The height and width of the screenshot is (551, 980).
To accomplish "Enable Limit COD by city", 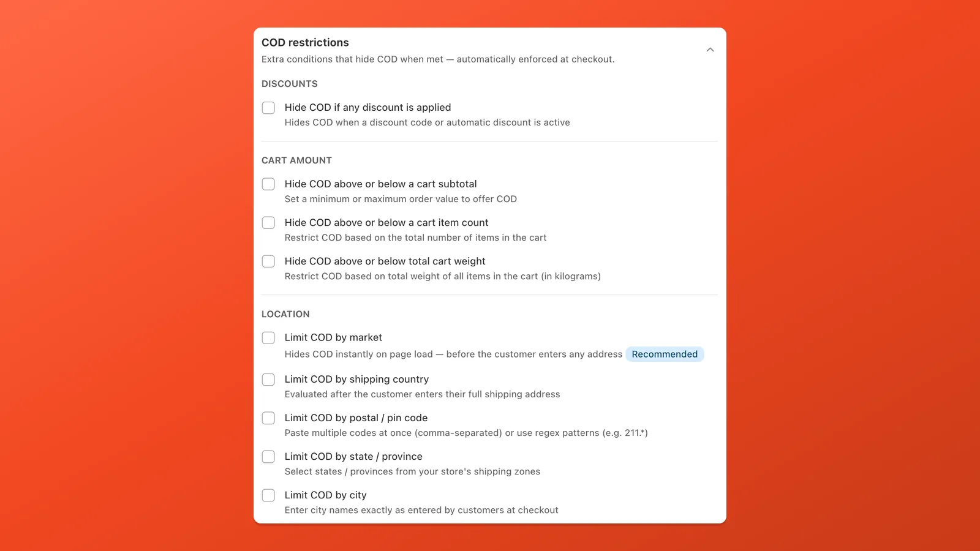I will coord(268,495).
